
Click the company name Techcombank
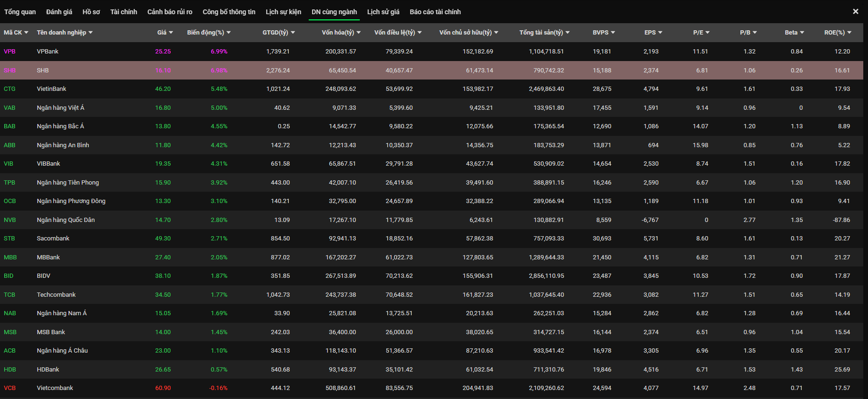(x=56, y=295)
